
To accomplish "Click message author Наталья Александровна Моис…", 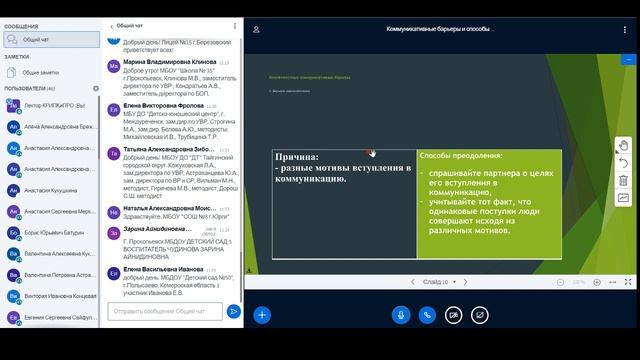I will [x=170, y=208].
